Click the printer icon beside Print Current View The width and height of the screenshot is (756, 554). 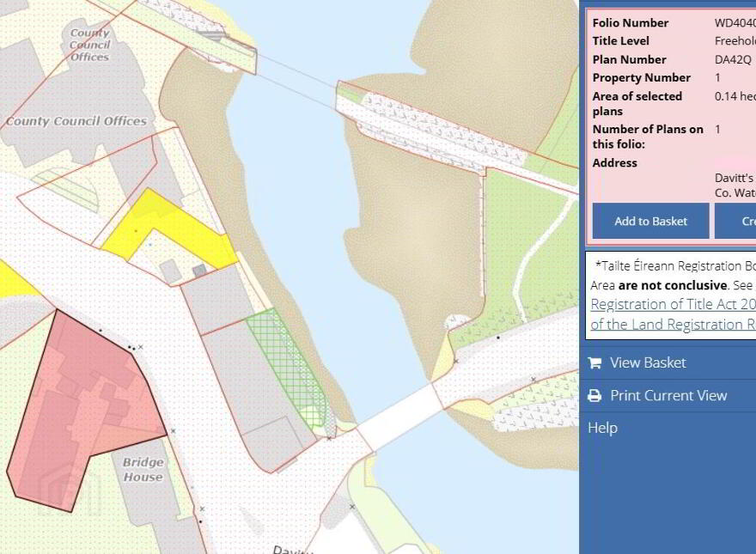(594, 396)
